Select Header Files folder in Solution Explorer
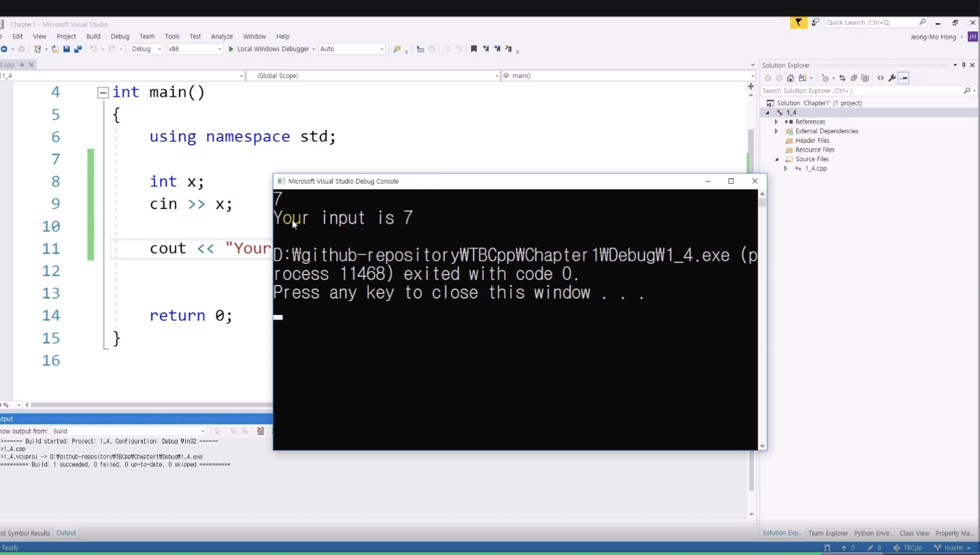980x555 pixels. tap(812, 141)
